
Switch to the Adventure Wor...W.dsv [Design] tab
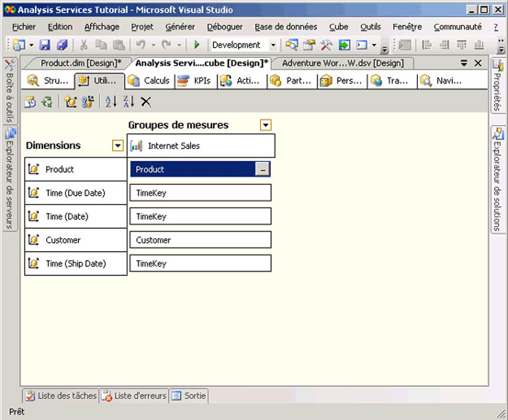click(343, 63)
